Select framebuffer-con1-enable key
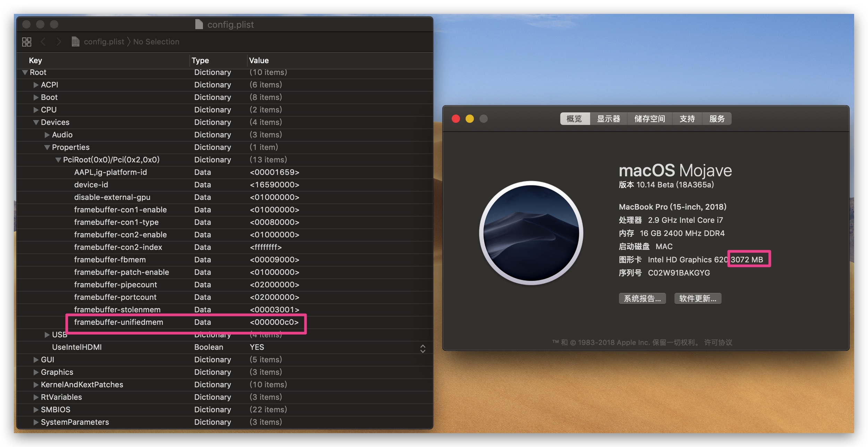868x447 pixels. pos(120,210)
